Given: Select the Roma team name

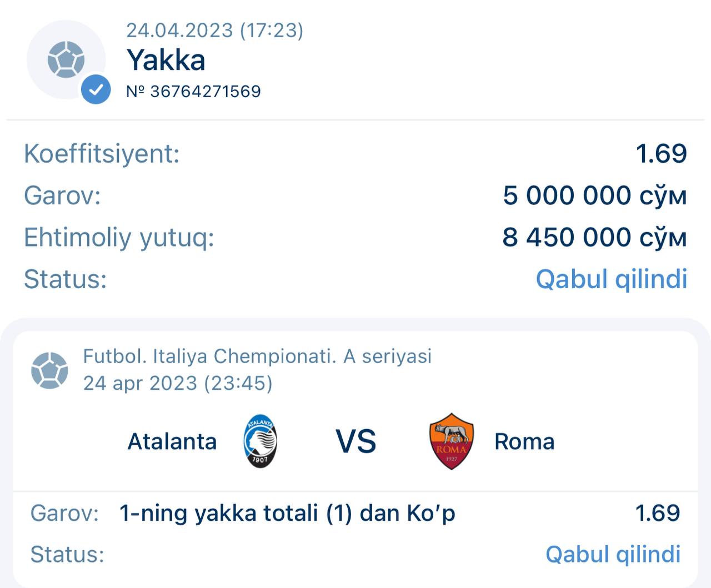Looking at the screenshot, I should click(x=524, y=442).
